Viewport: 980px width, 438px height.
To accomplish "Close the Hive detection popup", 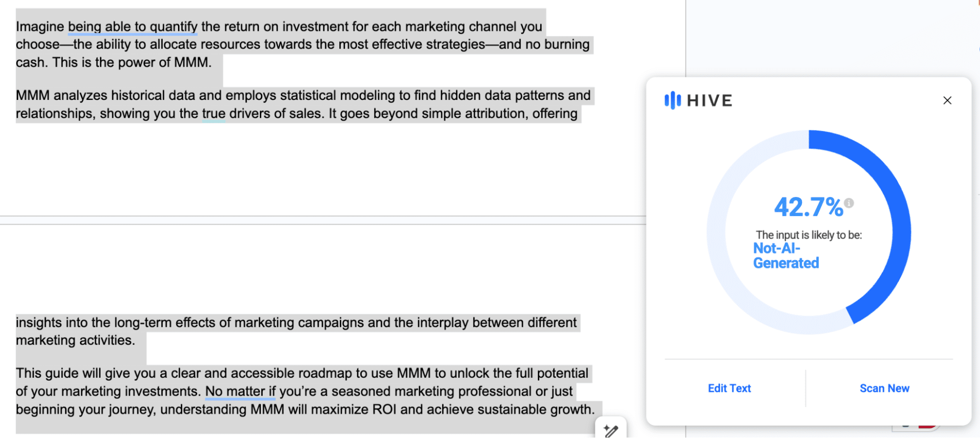I will point(947,100).
